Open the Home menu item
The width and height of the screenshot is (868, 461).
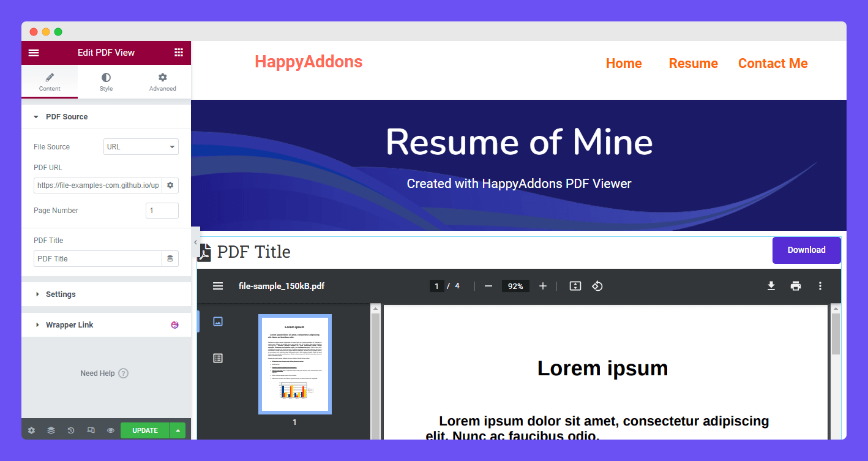pos(624,64)
